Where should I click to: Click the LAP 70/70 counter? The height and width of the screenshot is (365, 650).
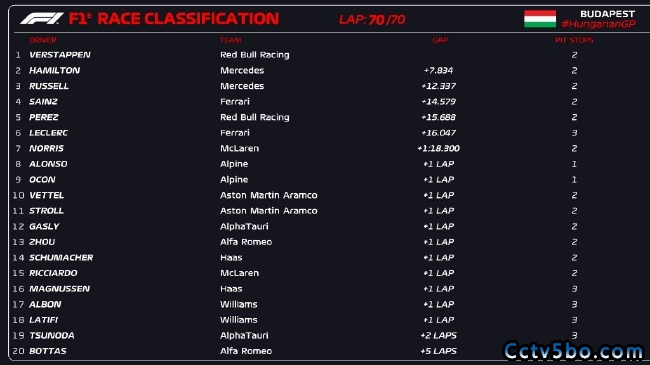click(372, 19)
